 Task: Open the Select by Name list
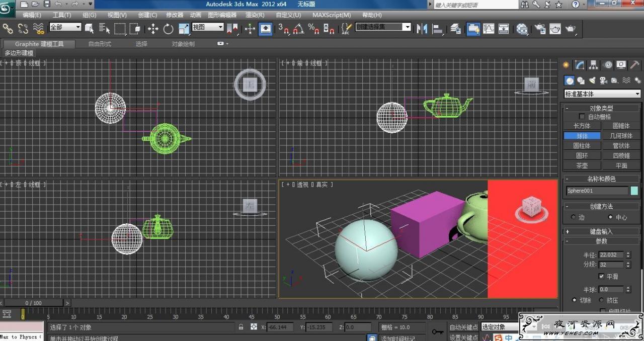coord(105,29)
